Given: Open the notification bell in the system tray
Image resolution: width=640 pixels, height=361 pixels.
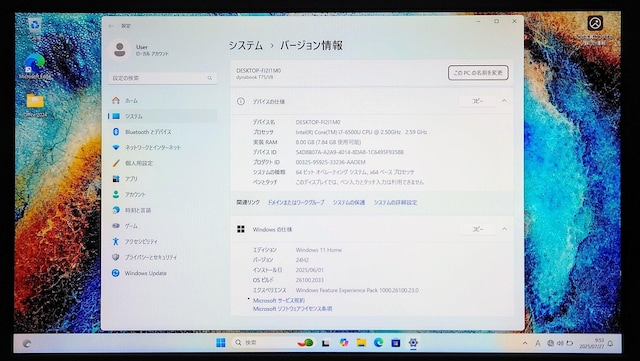Looking at the screenshot, I should coord(610,344).
